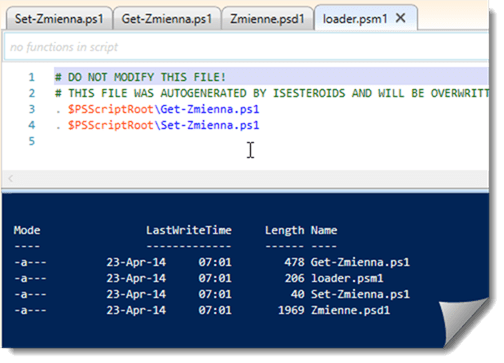Click the length value 40 in console
This screenshot has height=363, width=504.
coord(298,294)
